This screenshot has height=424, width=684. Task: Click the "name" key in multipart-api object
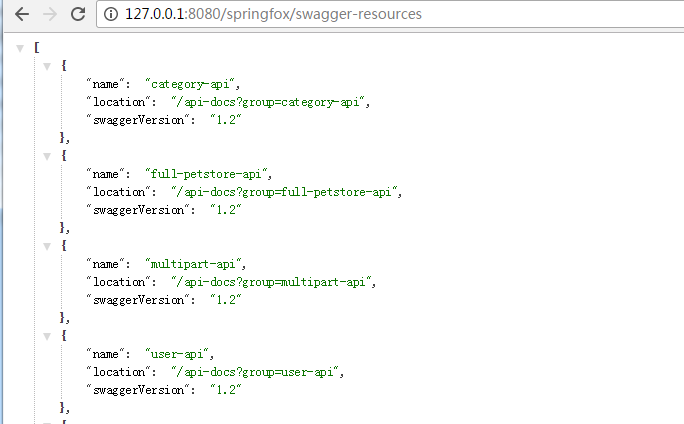click(x=105, y=264)
